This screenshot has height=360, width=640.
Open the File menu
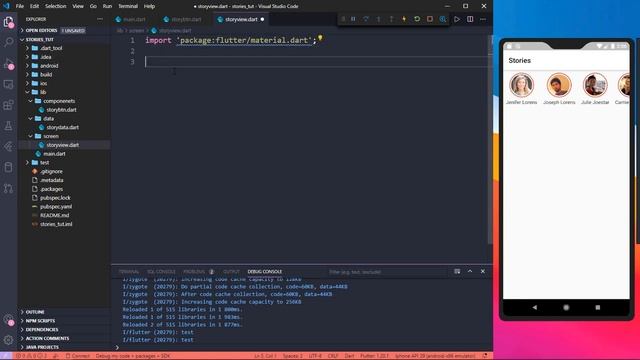pyautogui.click(x=20, y=6)
